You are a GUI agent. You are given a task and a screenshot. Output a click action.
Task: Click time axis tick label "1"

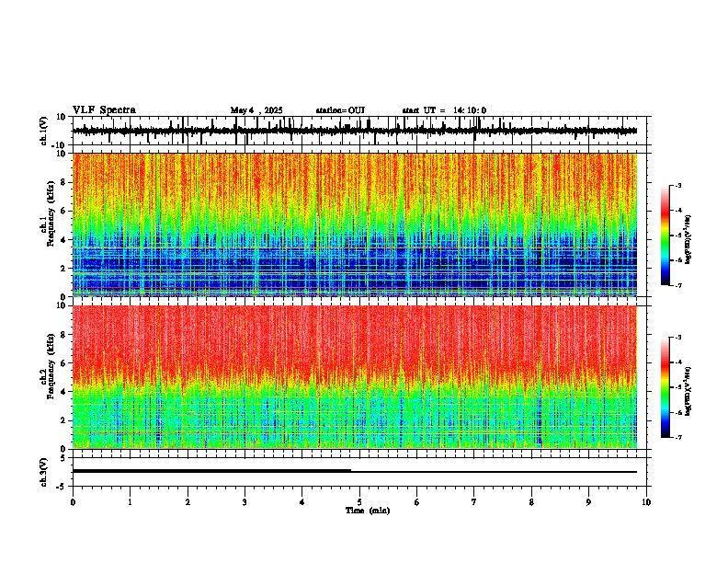point(130,502)
